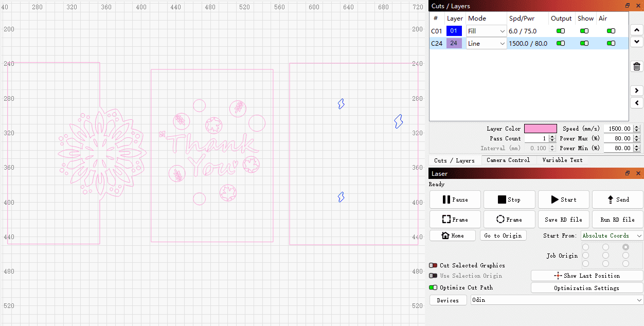Viewport: 644px width, 326px height.
Task: Run the circular rubber-band Frame
Action: (x=509, y=220)
